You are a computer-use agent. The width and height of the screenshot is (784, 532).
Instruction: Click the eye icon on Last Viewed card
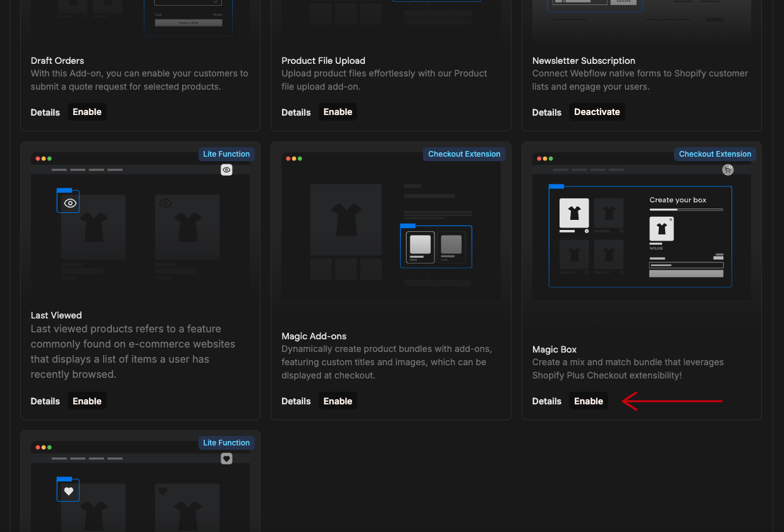click(x=226, y=170)
